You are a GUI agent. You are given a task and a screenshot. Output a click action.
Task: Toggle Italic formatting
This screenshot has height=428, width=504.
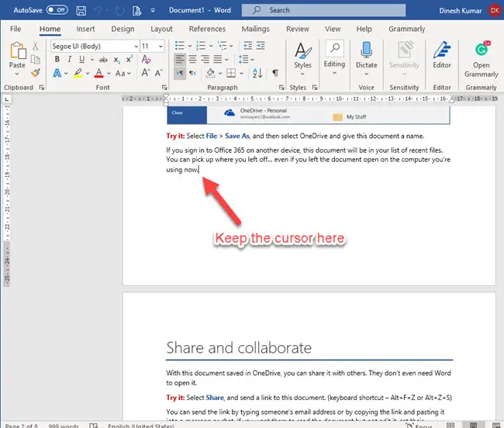click(70, 60)
